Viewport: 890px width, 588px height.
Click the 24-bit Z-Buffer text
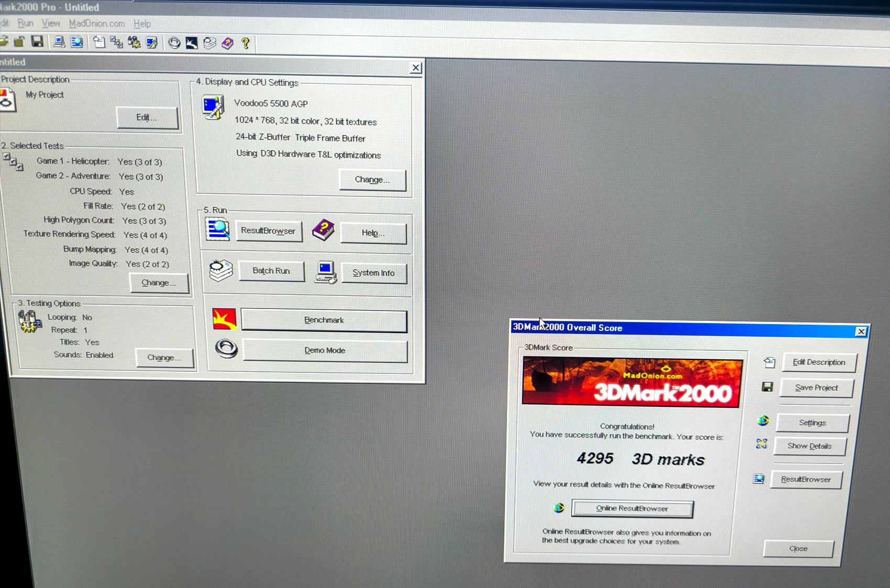(263, 137)
